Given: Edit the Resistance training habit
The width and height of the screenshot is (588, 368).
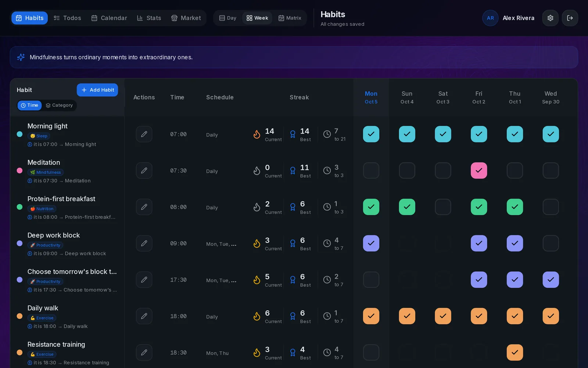Looking at the screenshot, I should (144, 353).
